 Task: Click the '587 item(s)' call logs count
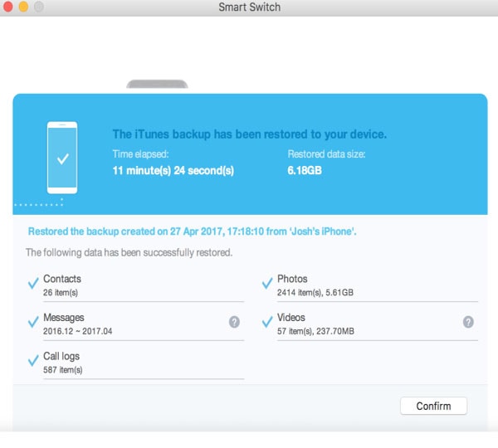(x=63, y=370)
